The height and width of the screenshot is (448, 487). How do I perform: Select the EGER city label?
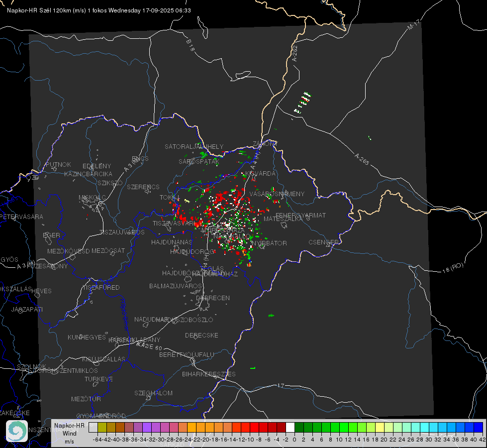(51, 235)
